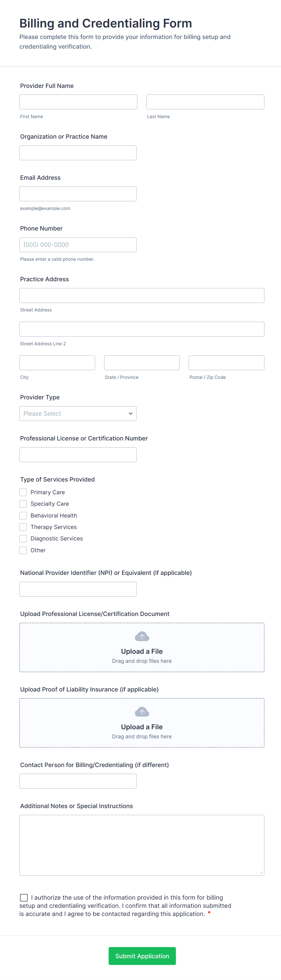Click the license document upload cloud icon
This screenshot has height=980, width=281.
click(142, 636)
